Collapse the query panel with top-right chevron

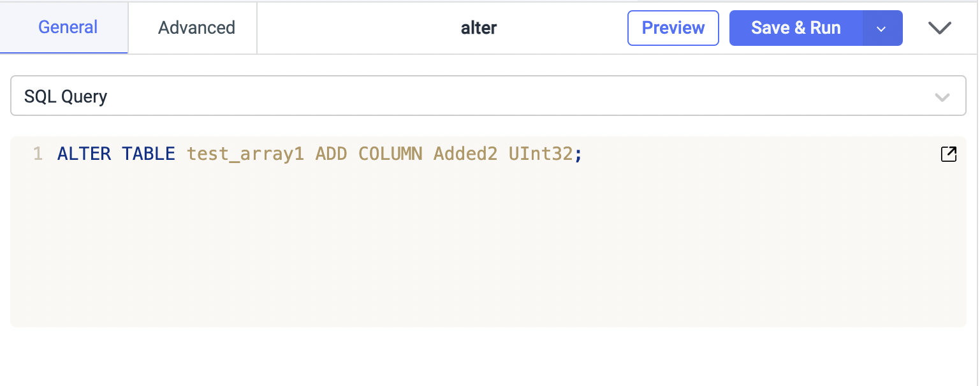tap(939, 28)
